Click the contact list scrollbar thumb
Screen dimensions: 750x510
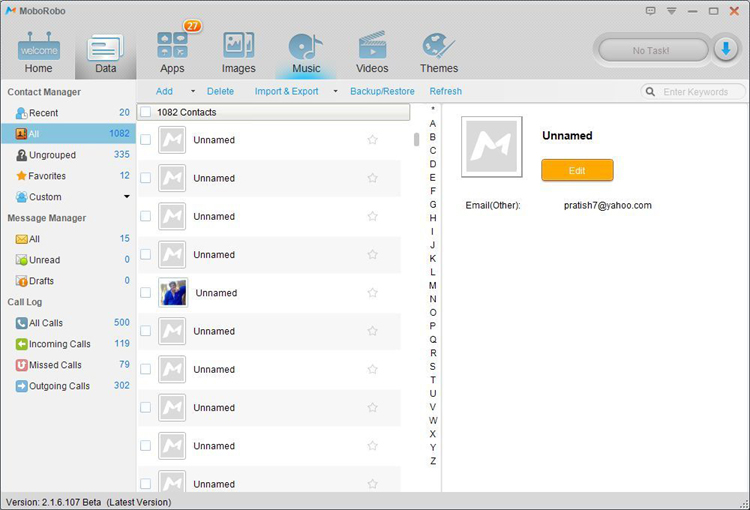[x=416, y=140]
